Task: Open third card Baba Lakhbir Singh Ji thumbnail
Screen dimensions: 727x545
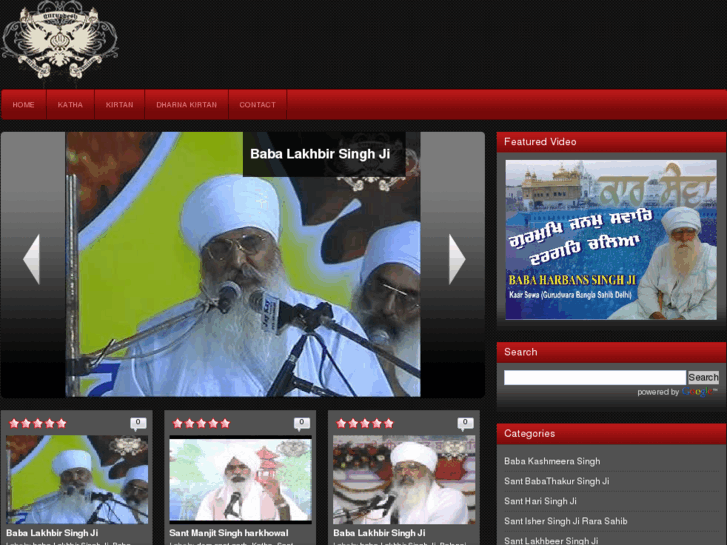Action: tap(404, 480)
